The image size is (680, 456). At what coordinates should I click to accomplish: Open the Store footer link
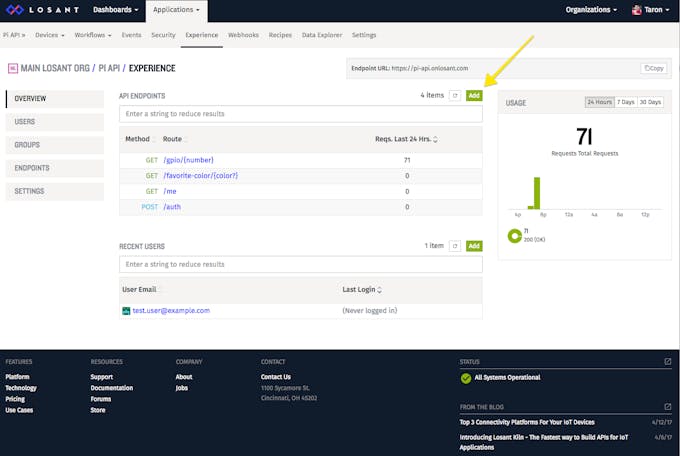coord(98,410)
